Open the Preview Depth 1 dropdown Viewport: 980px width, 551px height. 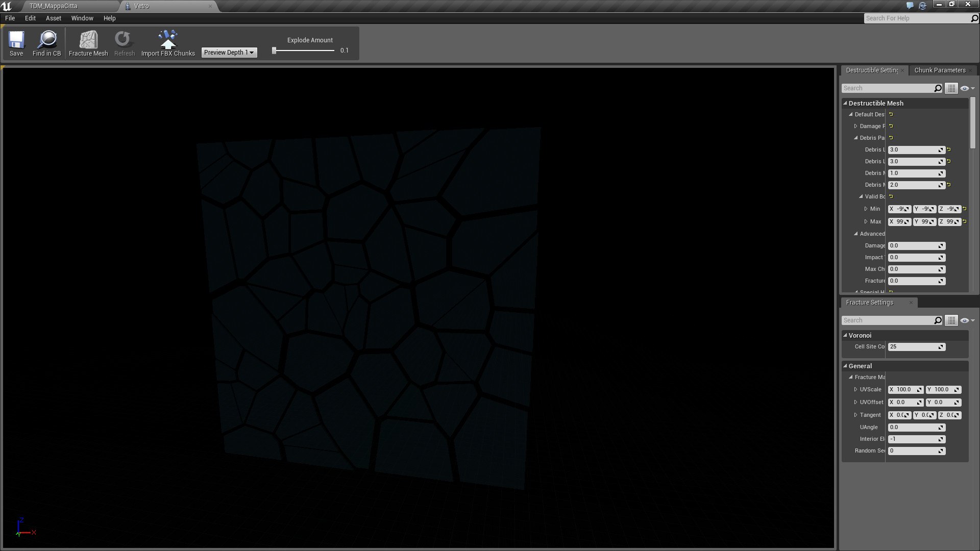pos(229,53)
